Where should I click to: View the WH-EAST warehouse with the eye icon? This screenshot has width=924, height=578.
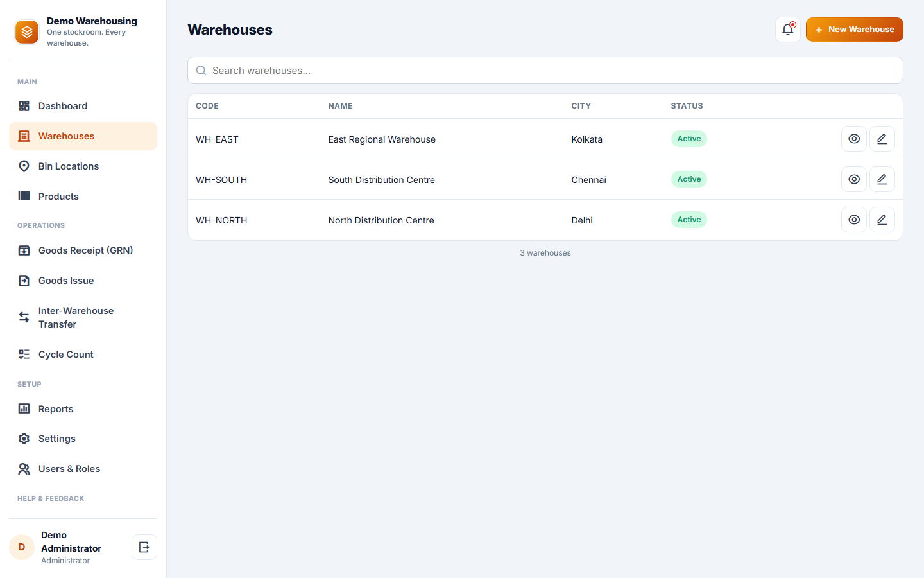point(854,139)
